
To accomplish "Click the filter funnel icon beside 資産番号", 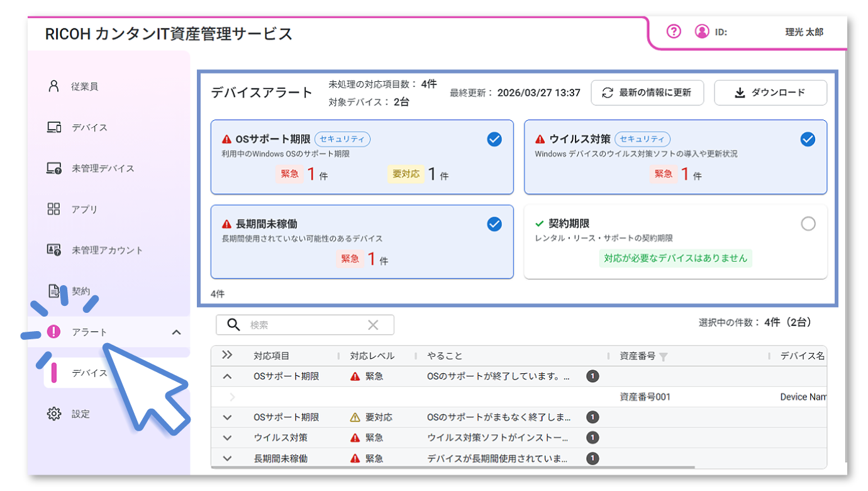I will (663, 357).
